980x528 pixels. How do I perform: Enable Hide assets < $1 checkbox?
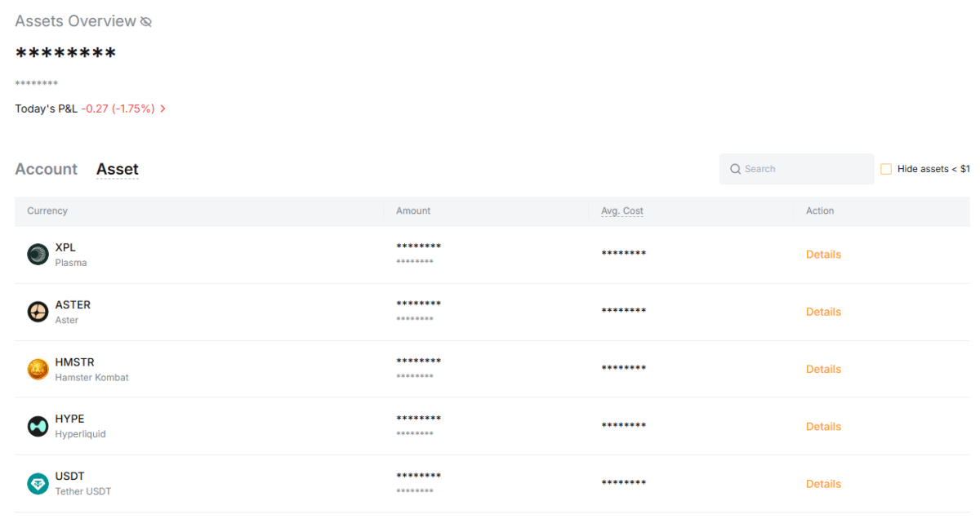886,169
